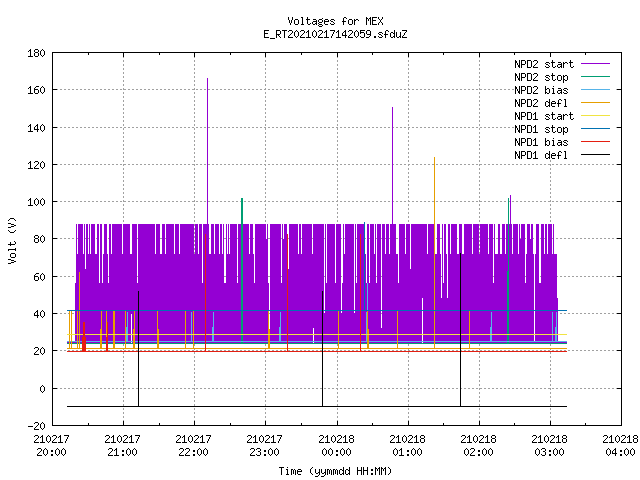Select the filename E_RT20210217142059.sfduZ
Image resolution: width=640 pixels, height=480 pixels.
click(x=335, y=34)
